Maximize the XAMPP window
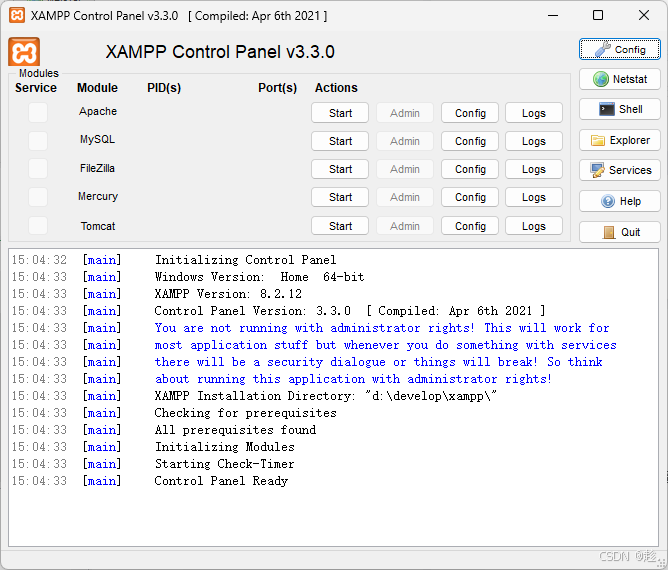This screenshot has width=668, height=570. (598, 15)
